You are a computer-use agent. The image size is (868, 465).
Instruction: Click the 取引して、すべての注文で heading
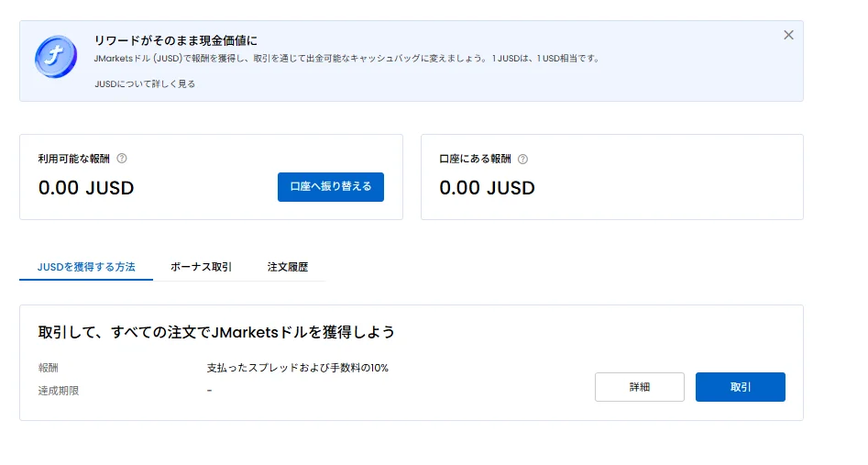216,332
